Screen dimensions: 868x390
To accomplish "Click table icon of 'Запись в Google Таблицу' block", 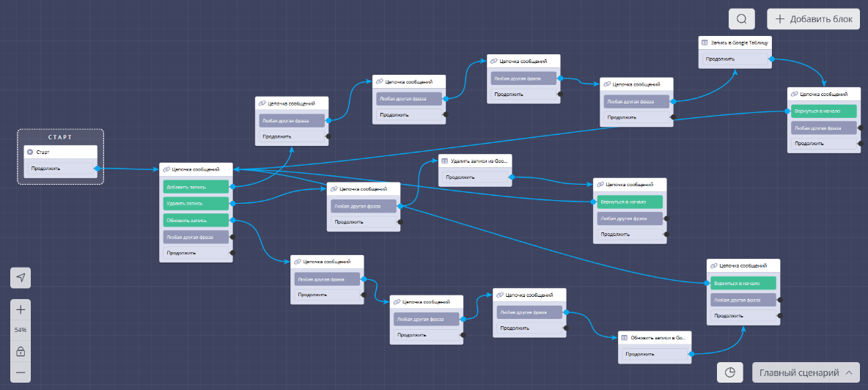I will [705, 43].
